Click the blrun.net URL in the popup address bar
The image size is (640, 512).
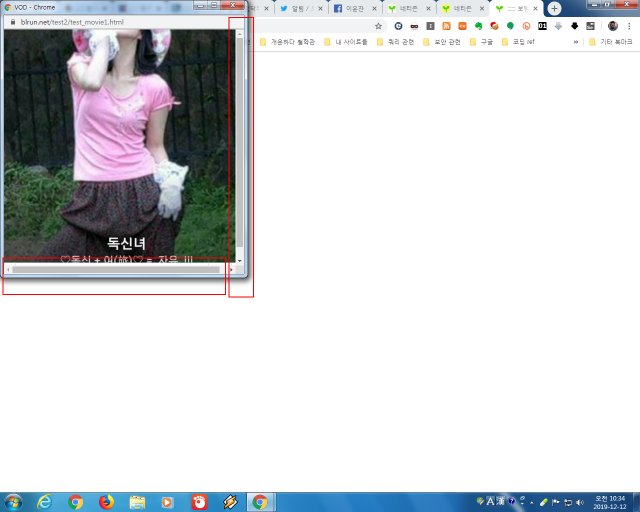click(72, 22)
